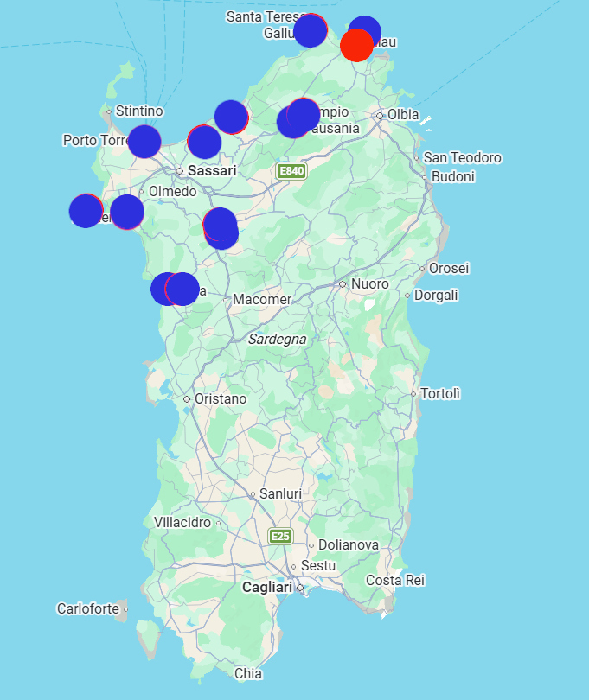Select the westernmost blue marker near Alghero
This screenshot has width=589, height=700.
coord(86,211)
